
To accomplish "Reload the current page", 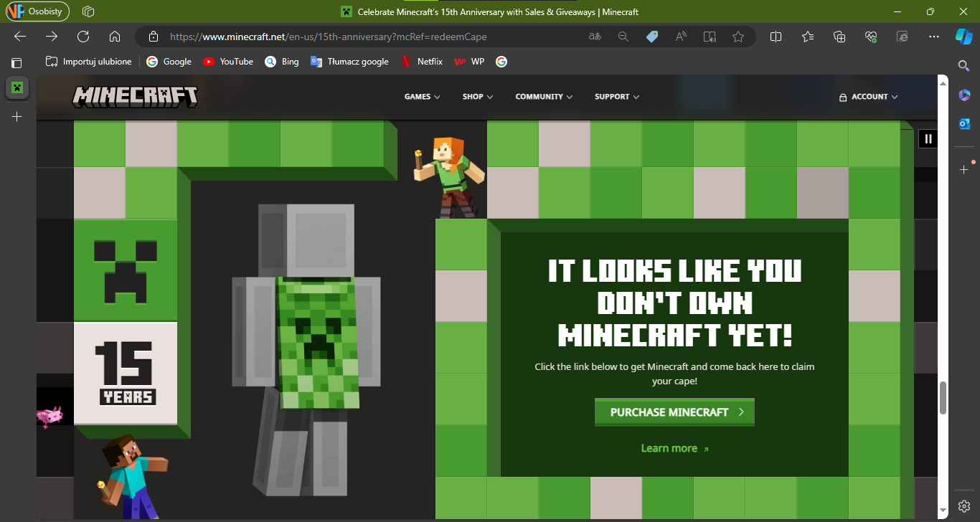I will (83, 37).
